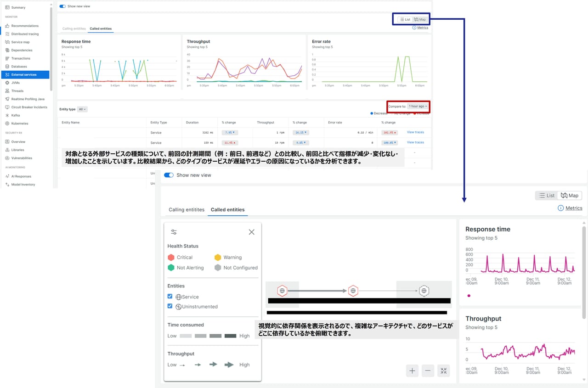Click the filter settings icon in legend panel
Viewport: 588px width, 388px height.
(174, 232)
